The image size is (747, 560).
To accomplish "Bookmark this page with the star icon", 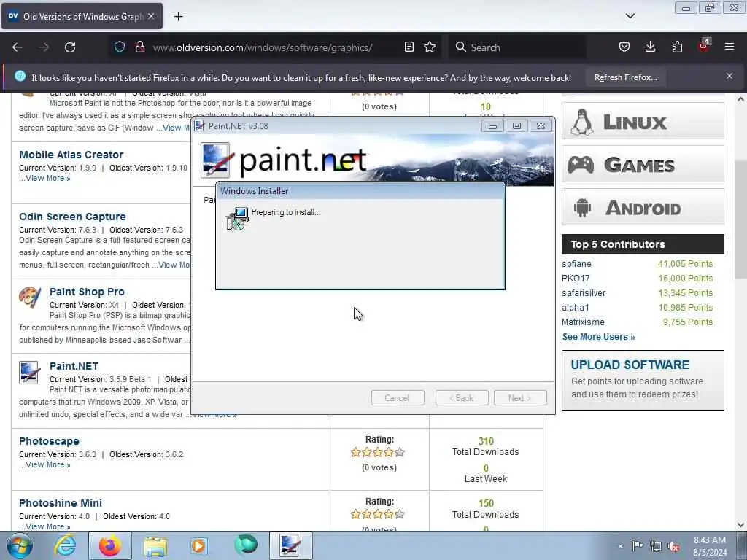I will point(430,47).
